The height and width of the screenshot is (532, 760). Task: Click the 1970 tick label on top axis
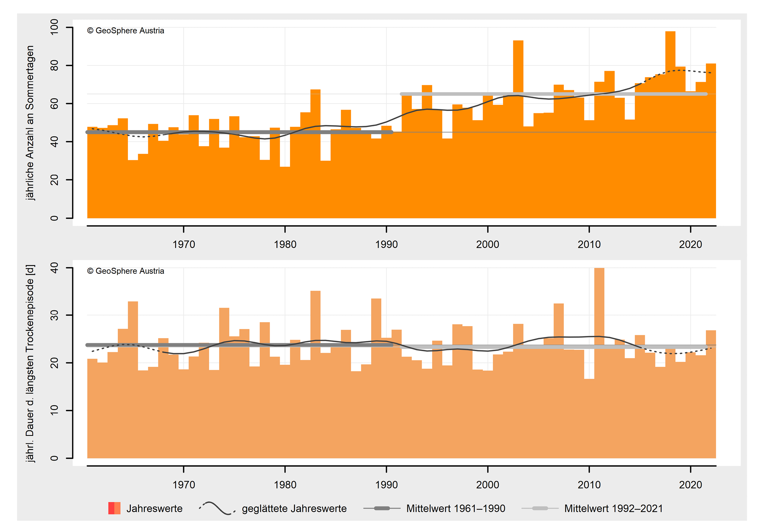click(x=184, y=244)
